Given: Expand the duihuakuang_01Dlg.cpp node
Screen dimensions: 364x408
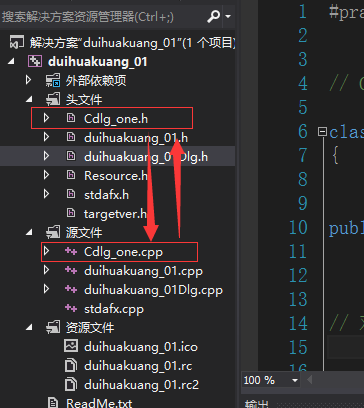Looking at the screenshot, I should coord(46,289).
